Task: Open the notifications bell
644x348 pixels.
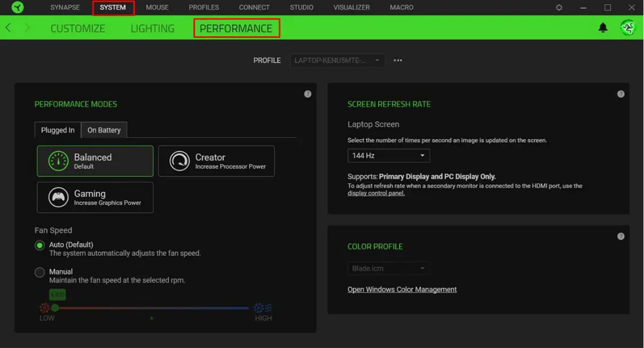Action: pyautogui.click(x=603, y=27)
